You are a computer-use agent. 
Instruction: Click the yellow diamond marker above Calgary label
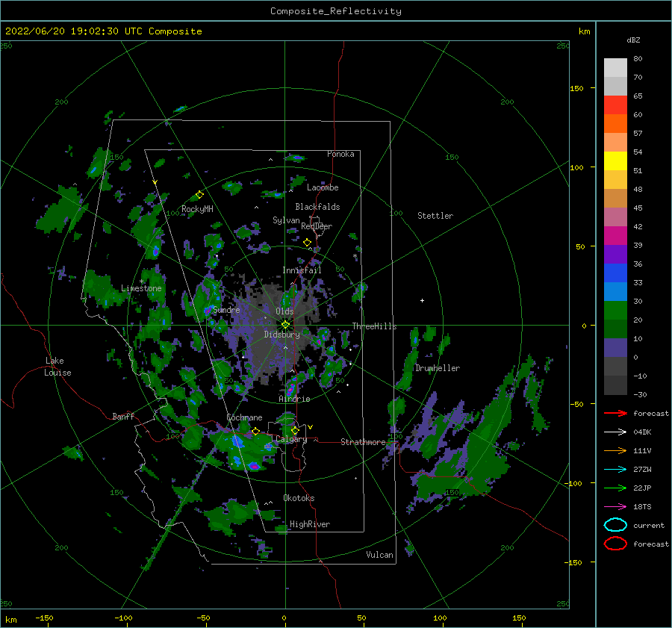[295, 430]
